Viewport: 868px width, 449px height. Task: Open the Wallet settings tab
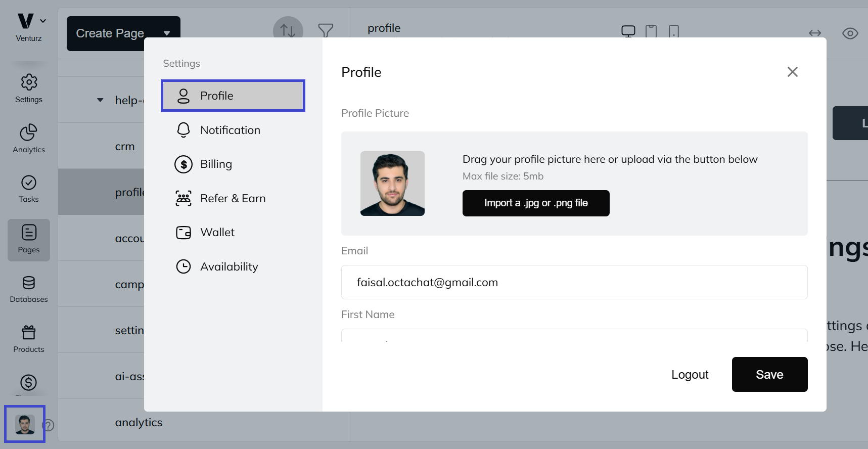click(x=233, y=232)
